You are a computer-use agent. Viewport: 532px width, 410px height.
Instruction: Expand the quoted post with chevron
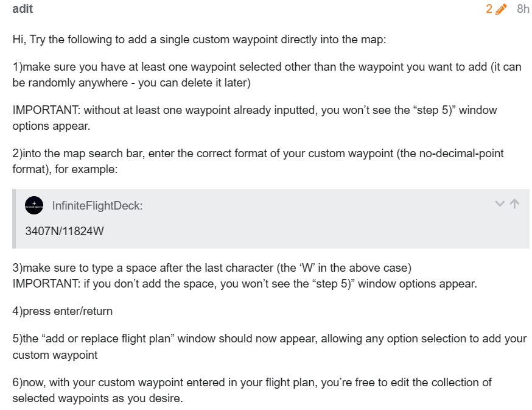tap(500, 204)
